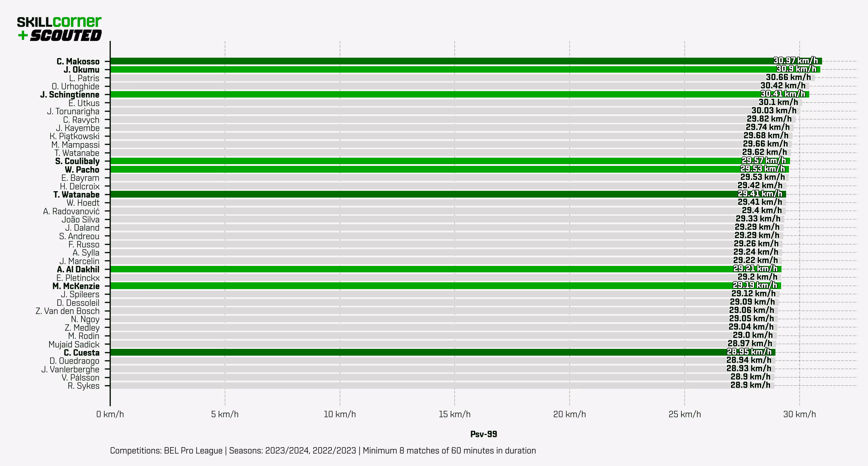
Task: Click the Scouted logo wordmark
Action: pos(66,35)
